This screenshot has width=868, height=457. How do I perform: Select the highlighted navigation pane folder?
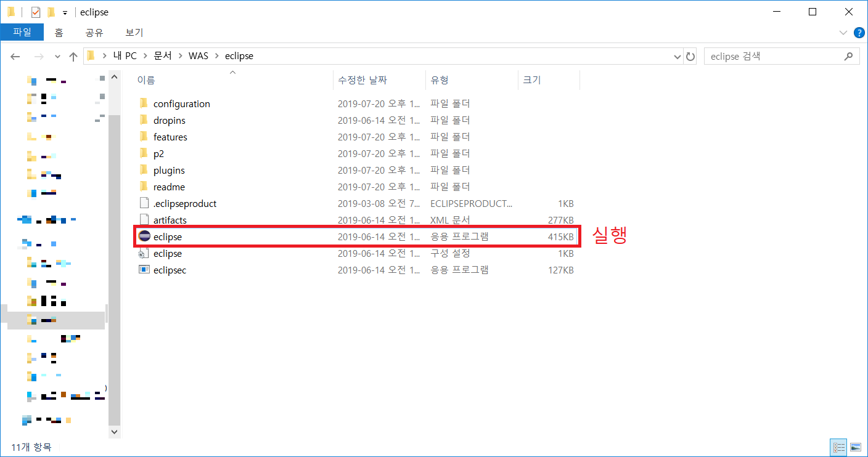click(56, 319)
